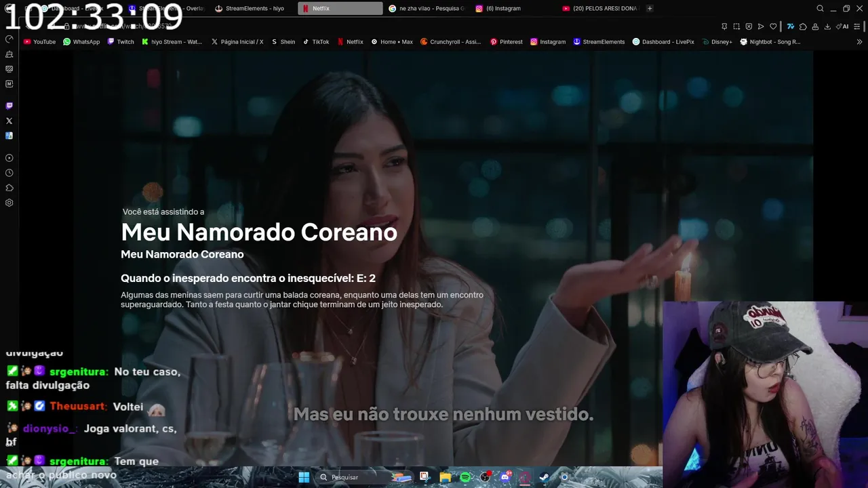Open the PELOS ARES YouTube tab
This screenshot has width=868, height=488.
[x=600, y=8]
